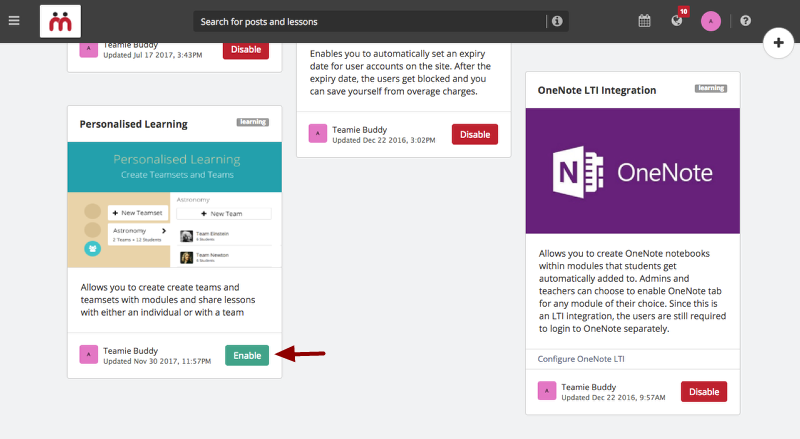Click Disable on the card updated Jul 17 2017
The width and height of the screenshot is (800, 439).
coord(246,50)
